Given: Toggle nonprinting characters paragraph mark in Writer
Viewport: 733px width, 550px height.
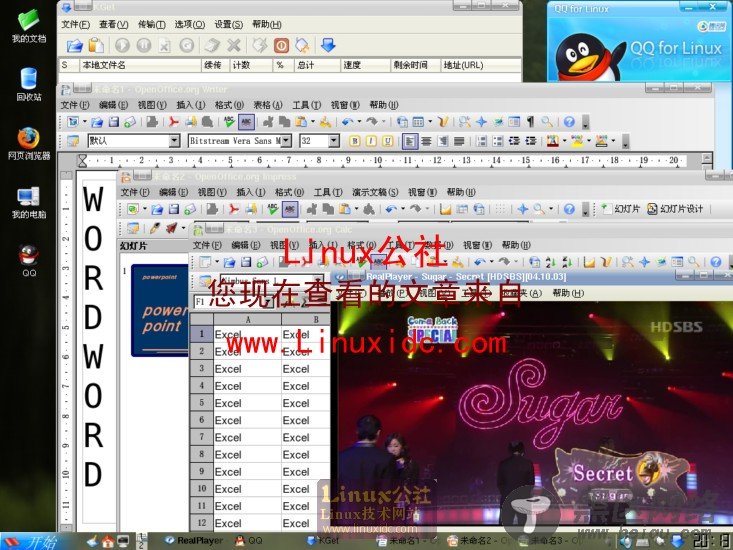Looking at the screenshot, I should point(531,122).
